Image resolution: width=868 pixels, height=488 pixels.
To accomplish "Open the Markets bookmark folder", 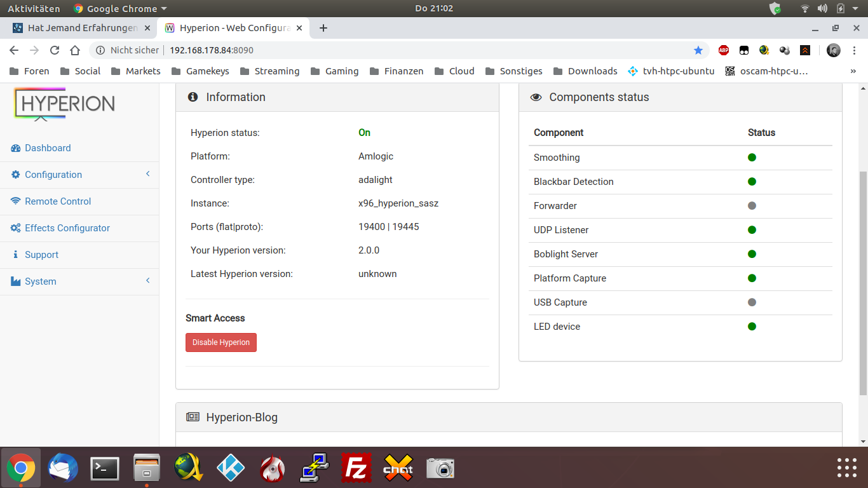I will coord(136,71).
